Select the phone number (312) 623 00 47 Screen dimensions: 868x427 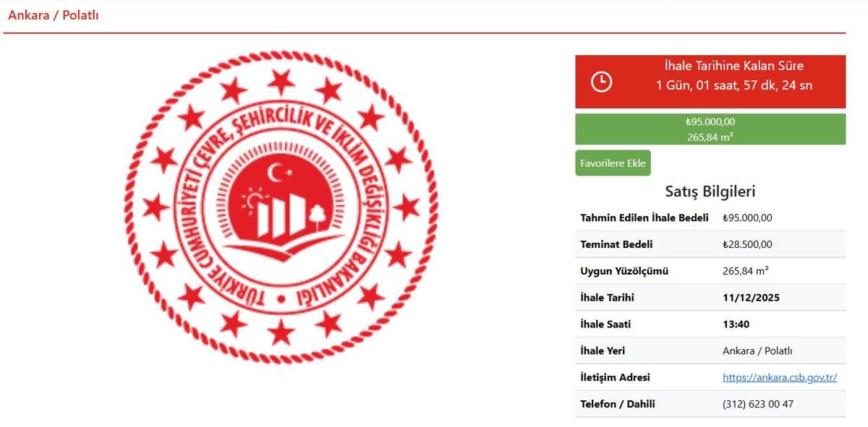[x=758, y=404]
